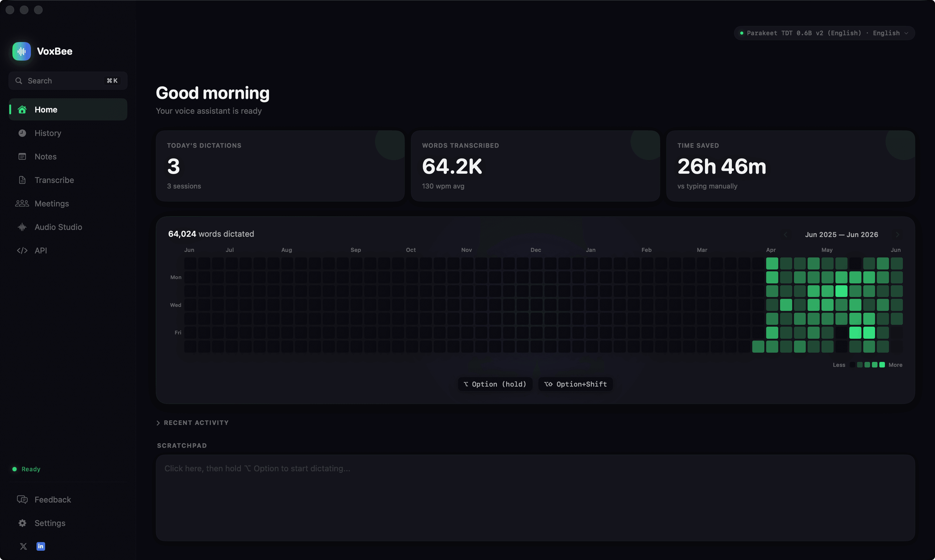Focus the Search field
935x560 pixels.
68,81
